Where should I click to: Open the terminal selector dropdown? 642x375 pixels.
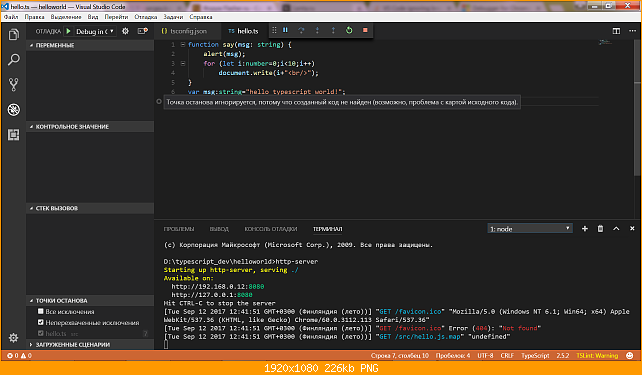530,228
